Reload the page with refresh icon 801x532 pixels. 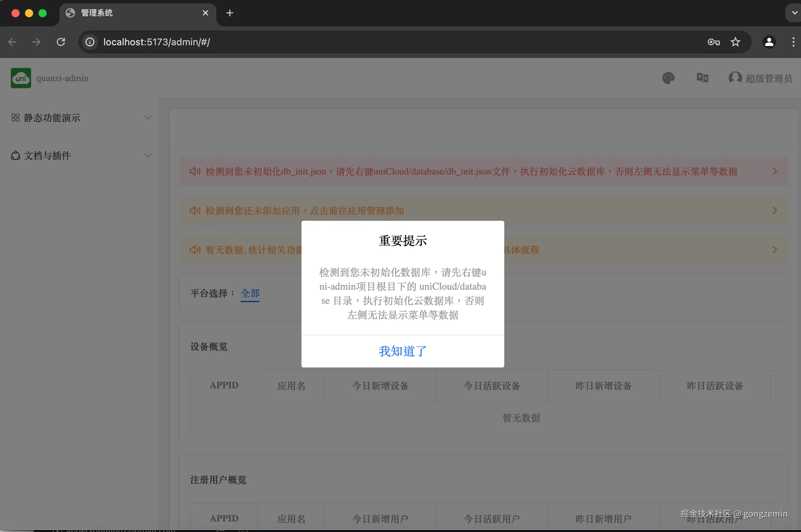pyautogui.click(x=61, y=42)
